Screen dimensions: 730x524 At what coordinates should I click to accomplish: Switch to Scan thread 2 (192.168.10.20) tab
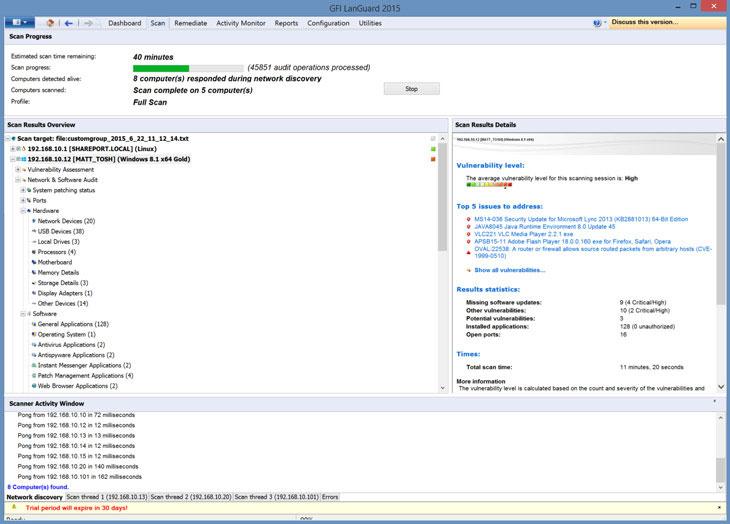pos(190,497)
